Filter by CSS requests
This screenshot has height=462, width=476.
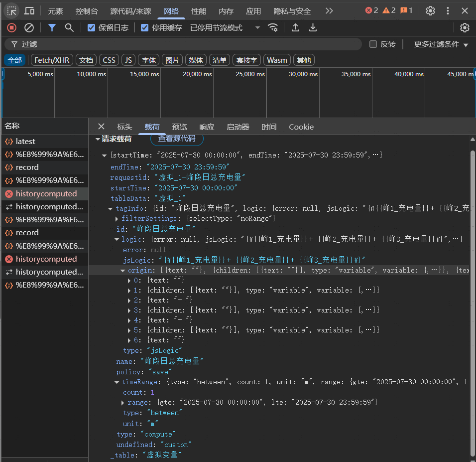[x=109, y=60]
